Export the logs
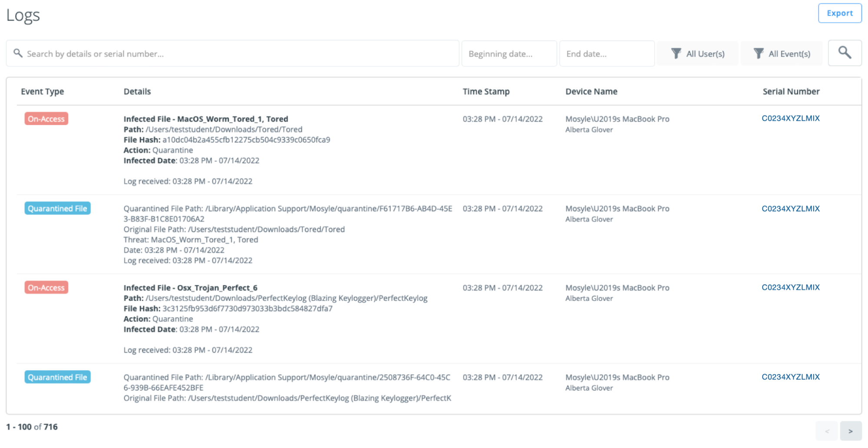868x448 pixels. (839, 13)
